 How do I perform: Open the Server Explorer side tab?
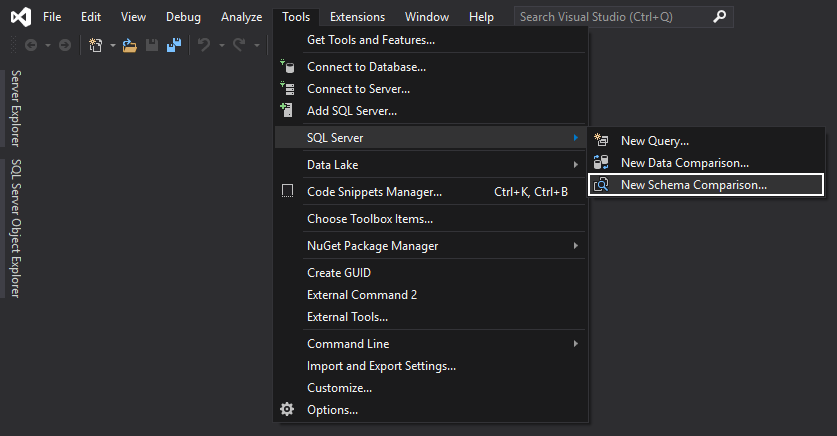16,108
